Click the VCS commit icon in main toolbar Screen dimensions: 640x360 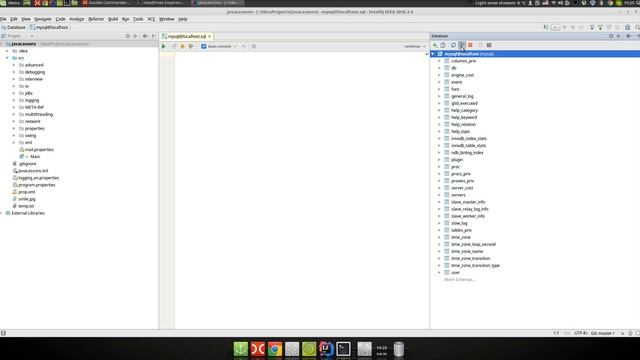[600, 27]
